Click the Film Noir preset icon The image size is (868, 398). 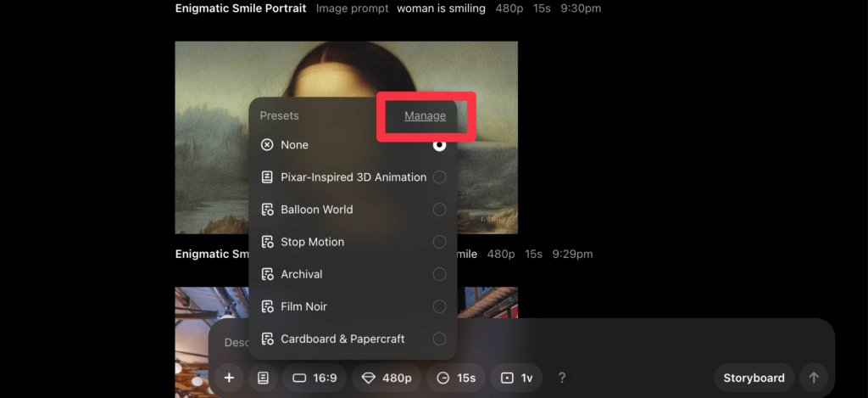267,306
